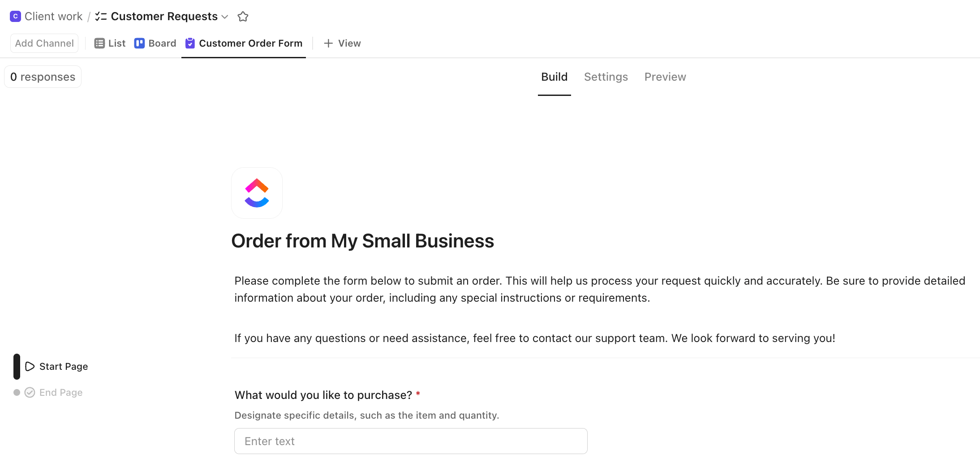Click the Client work space icon
This screenshot has height=459, width=980.
click(x=15, y=16)
